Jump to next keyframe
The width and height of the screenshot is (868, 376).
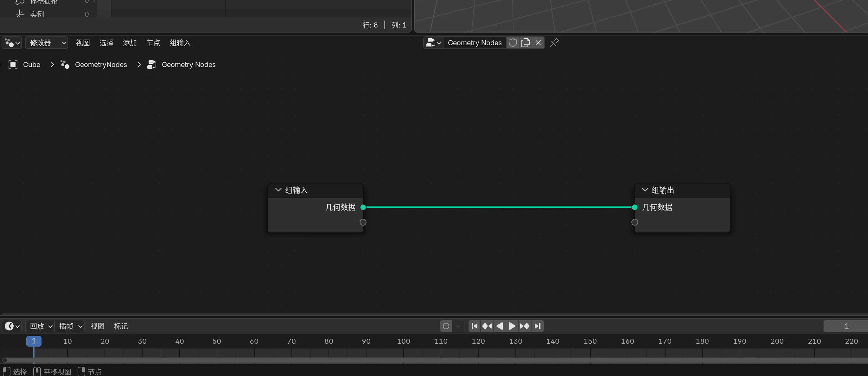525,326
